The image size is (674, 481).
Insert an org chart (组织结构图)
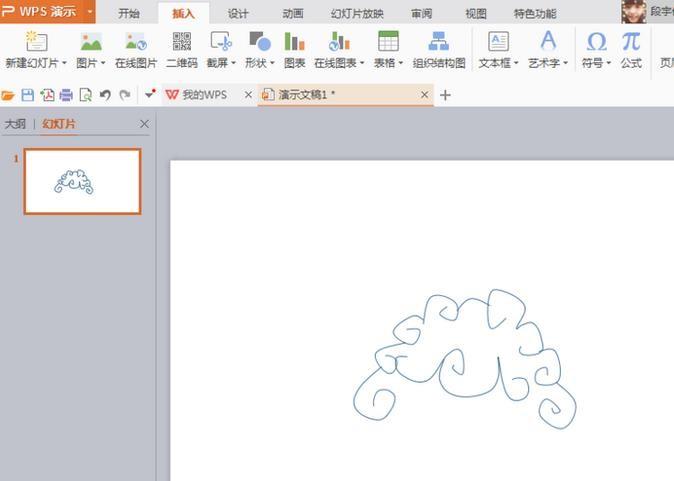438,42
